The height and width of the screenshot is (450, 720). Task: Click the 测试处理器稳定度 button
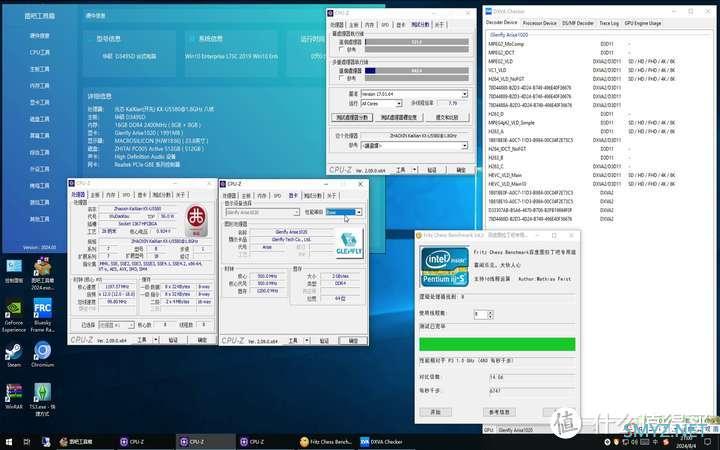tap(399, 118)
